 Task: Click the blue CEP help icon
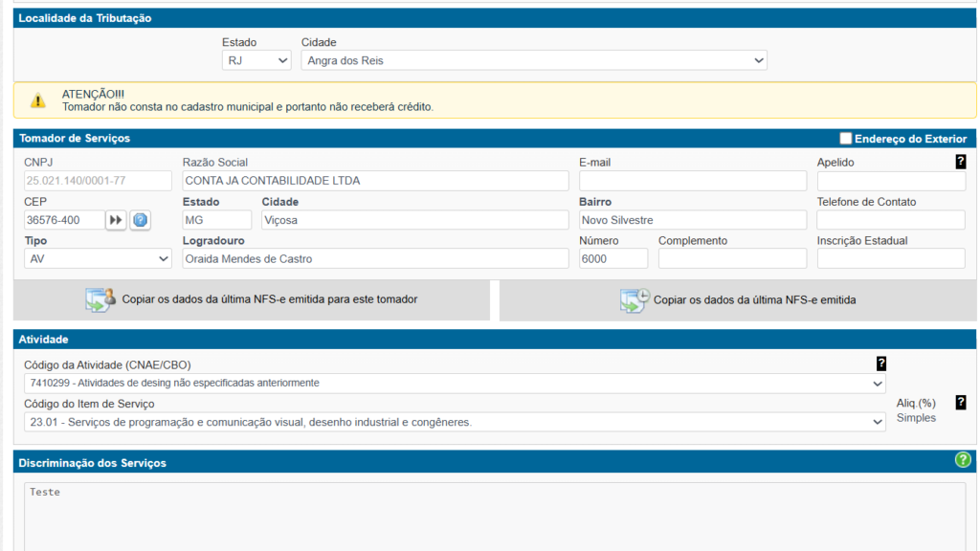(141, 220)
